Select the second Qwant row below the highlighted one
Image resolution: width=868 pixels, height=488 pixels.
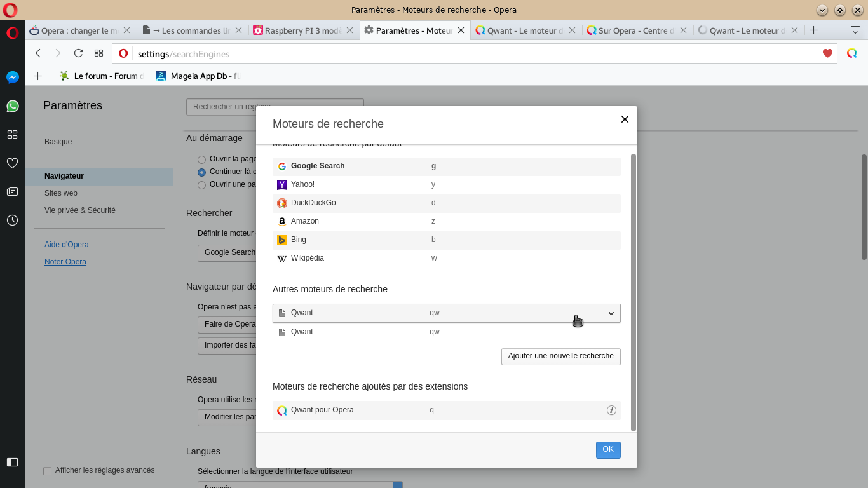click(446, 332)
